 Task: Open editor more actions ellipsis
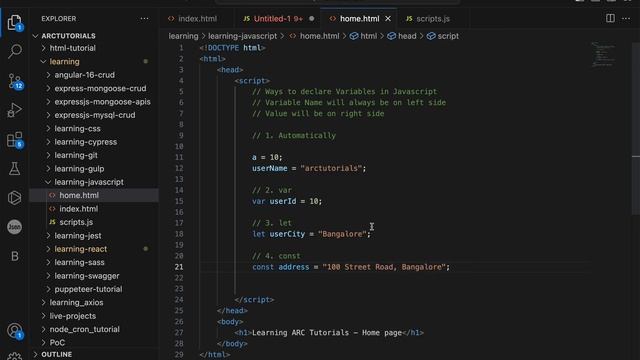pyautogui.click(x=626, y=19)
